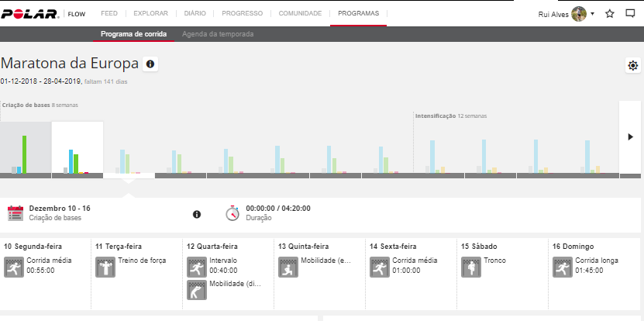644x321 pixels.
Task: Go to the COMUNIDADE menu
Action: pos(300,13)
